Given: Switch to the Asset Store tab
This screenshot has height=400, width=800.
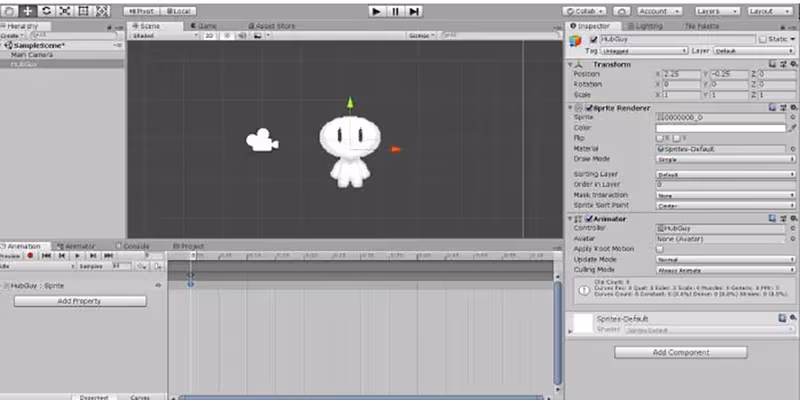Looking at the screenshot, I should 271,26.
